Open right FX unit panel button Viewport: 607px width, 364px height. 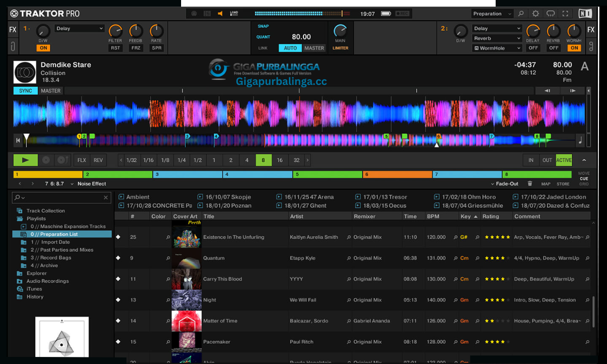point(591,30)
